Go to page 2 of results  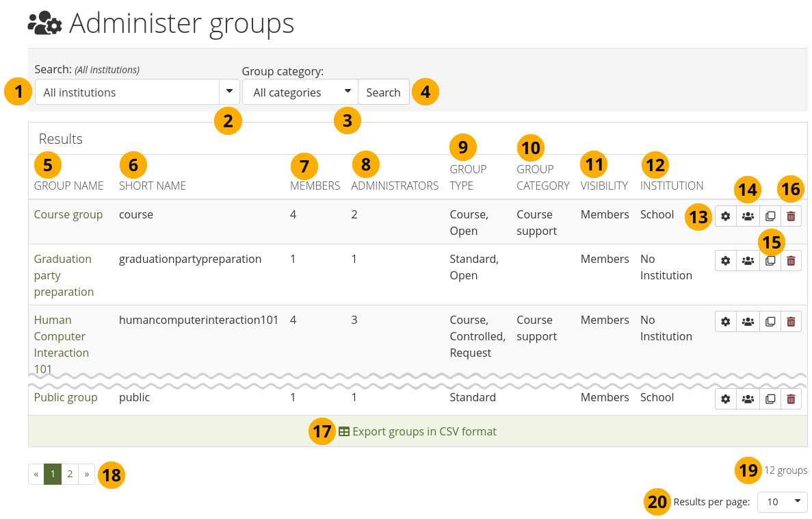coord(70,474)
